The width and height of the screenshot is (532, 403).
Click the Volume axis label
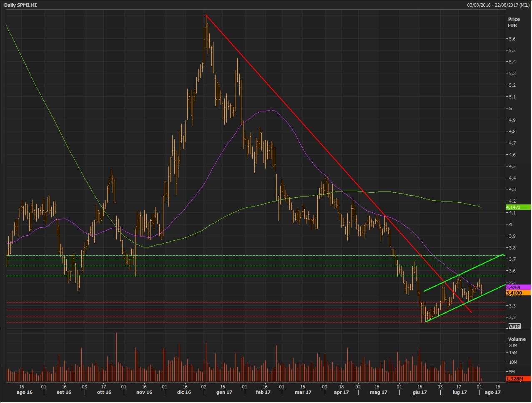click(x=516, y=339)
